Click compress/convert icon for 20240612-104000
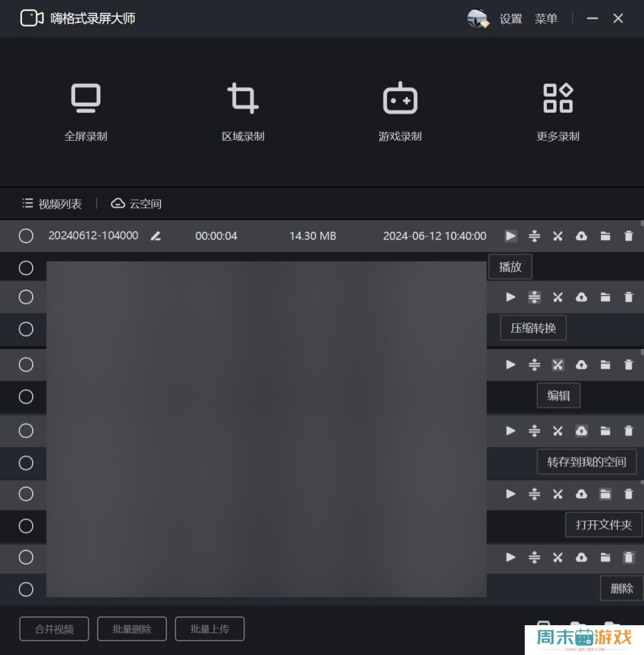The height and width of the screenshot is (655, 644). coord(534,236)
